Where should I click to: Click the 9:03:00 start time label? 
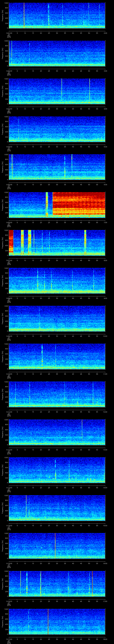click(9, 109)
